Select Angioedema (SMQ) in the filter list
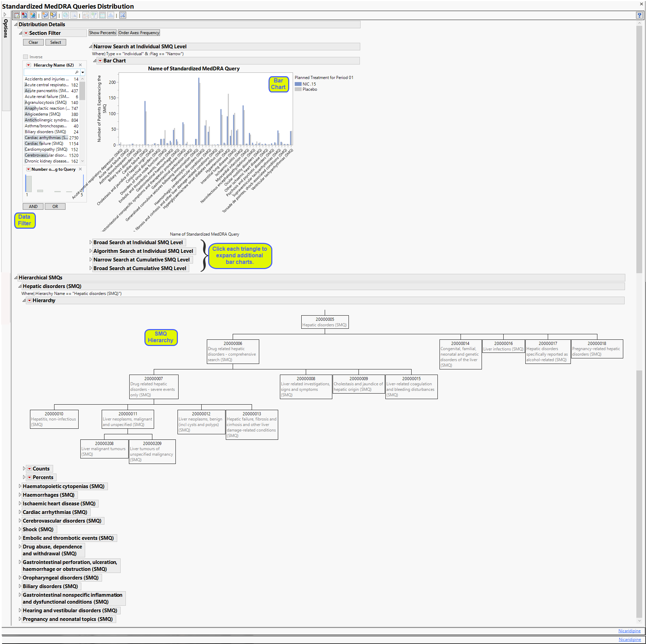This screenshot has width=646, height=644. [x=43, y=114]
